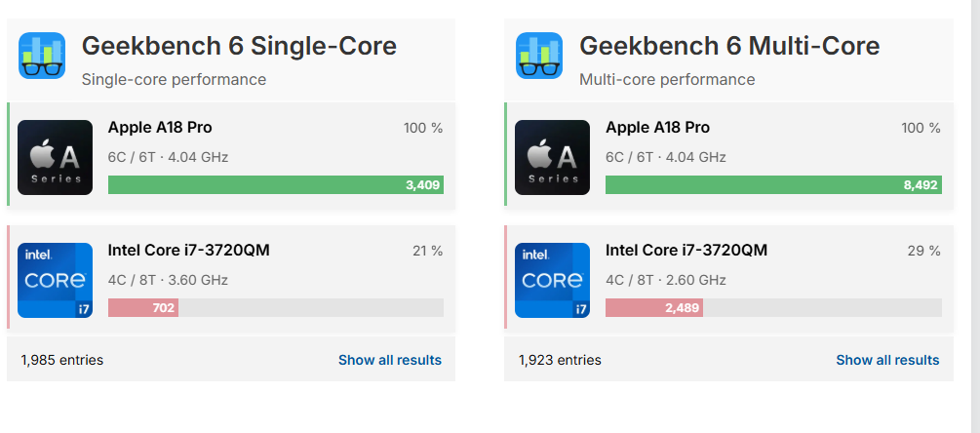The height and width of the screenshot is (433, 980).
Task: Click the red 702 score bar
Action: coord(143,308)
